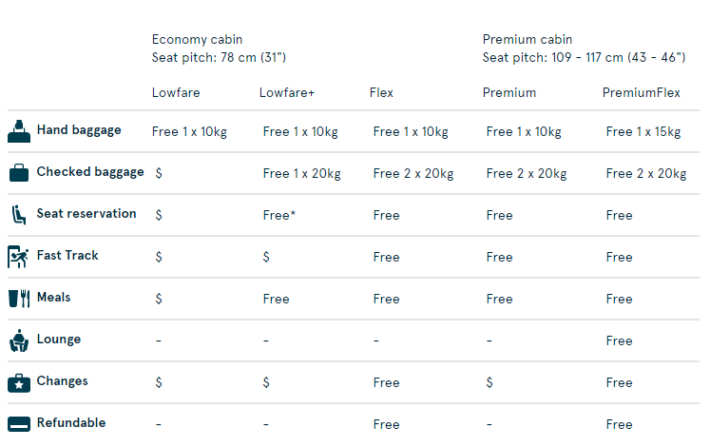Select the Flex fare column header

[x=381, y=93]
